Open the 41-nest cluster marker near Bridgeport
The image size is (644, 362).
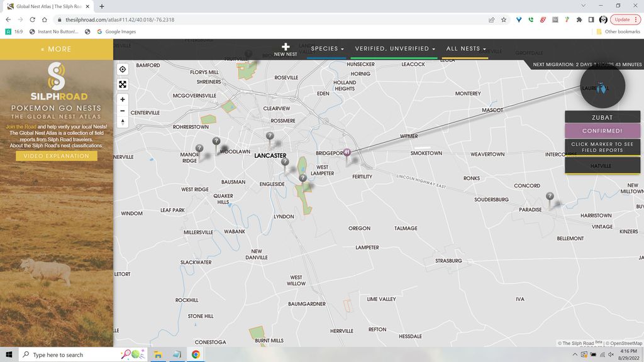point(346,151)
